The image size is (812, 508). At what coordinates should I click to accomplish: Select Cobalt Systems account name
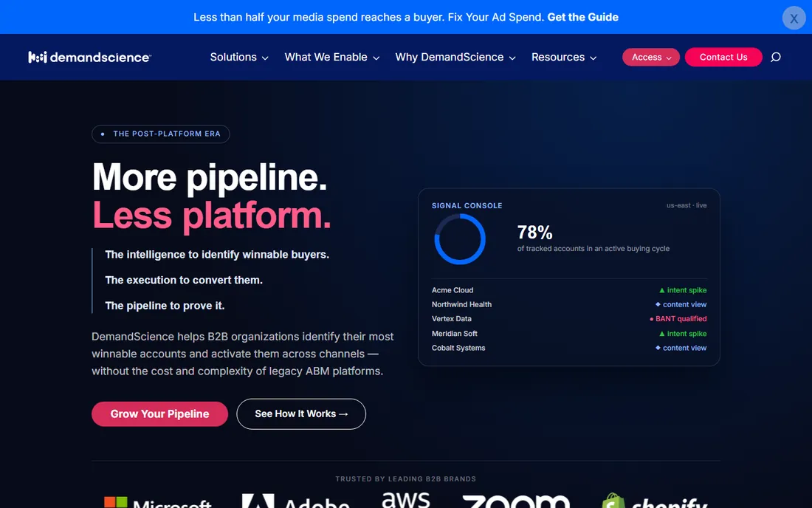(x=458, y=348)
